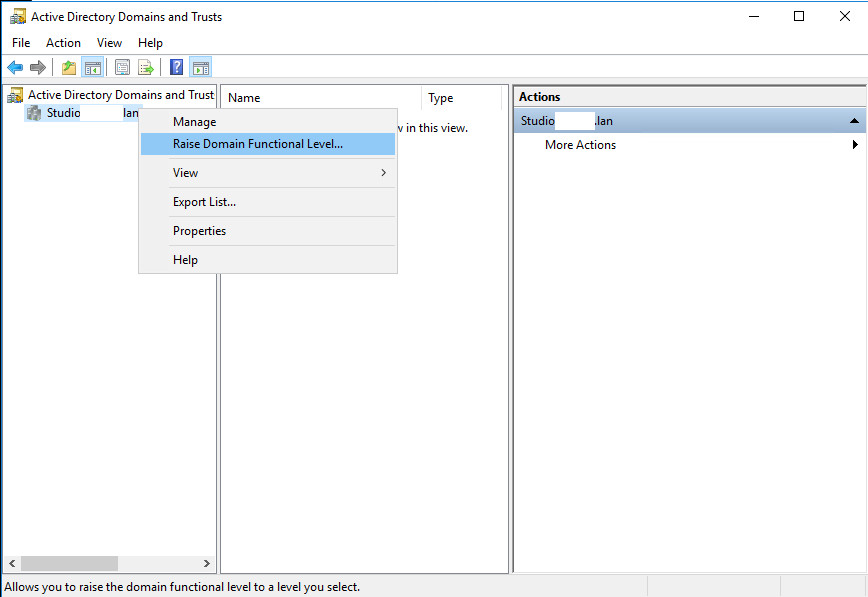This screenshot has width=868, height=597.
Task: Toggle the Show/Hide Action Pane toolbar icon
Action: point(200,68)
